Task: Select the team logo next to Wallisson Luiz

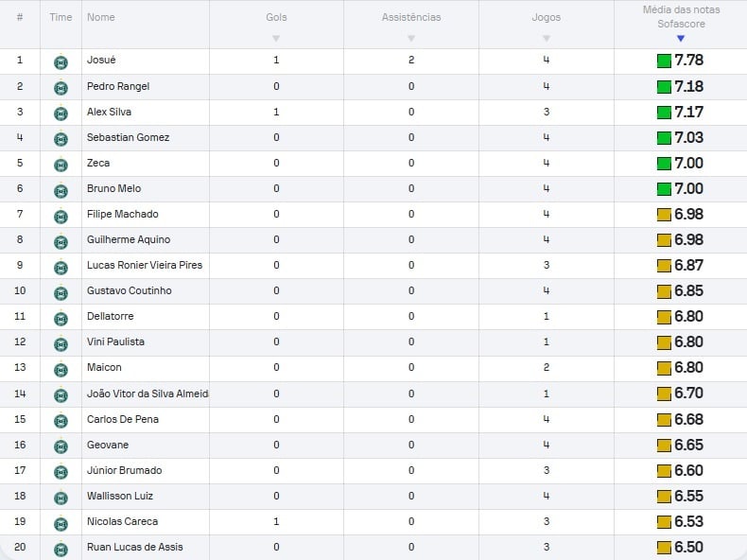Action: (61, 497)
